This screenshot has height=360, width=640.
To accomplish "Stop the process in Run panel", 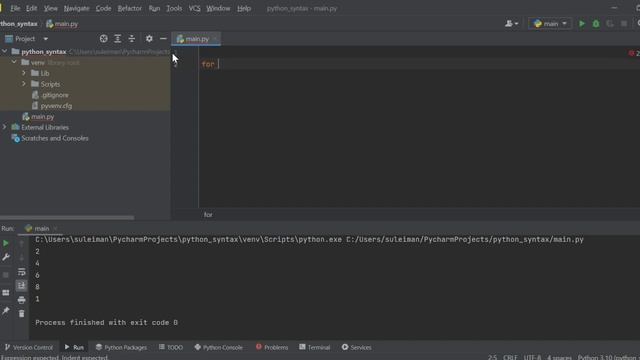I will [x=6, y=275].
